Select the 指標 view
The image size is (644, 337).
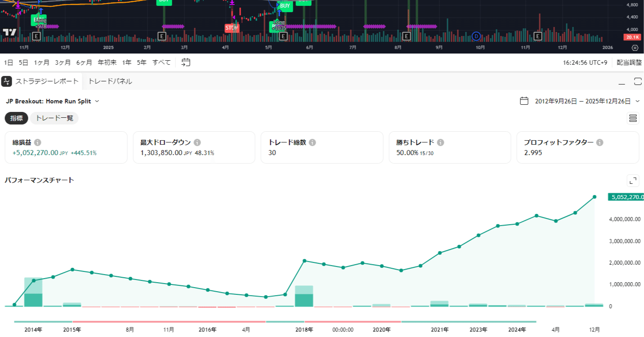17,118
